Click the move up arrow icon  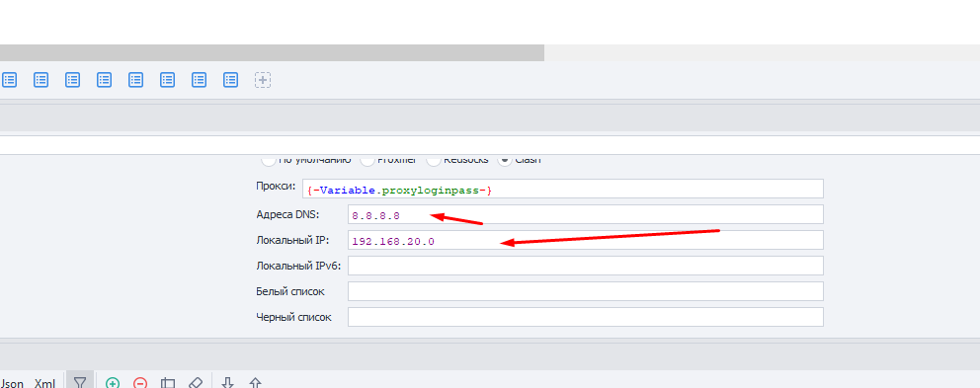pyautogui.click(x=255, y=382)
